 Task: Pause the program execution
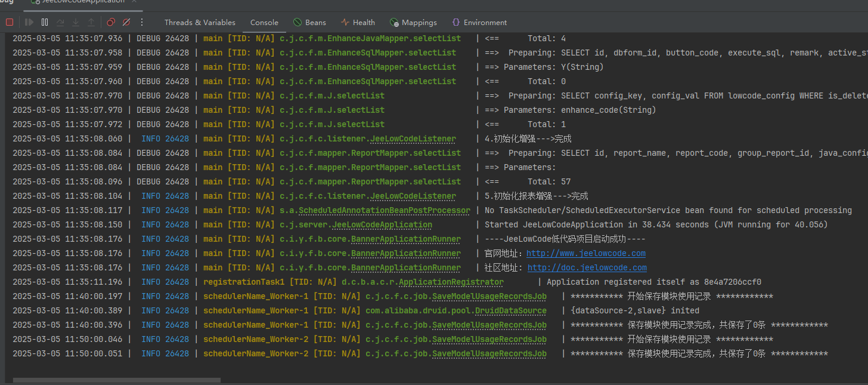tap(45, 22)
